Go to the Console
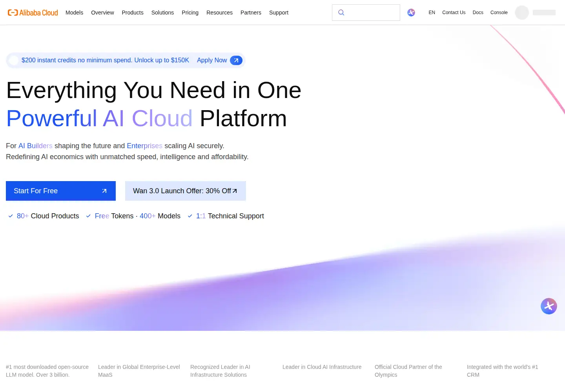This screenshot has width=565, height=392. [499, 13]
